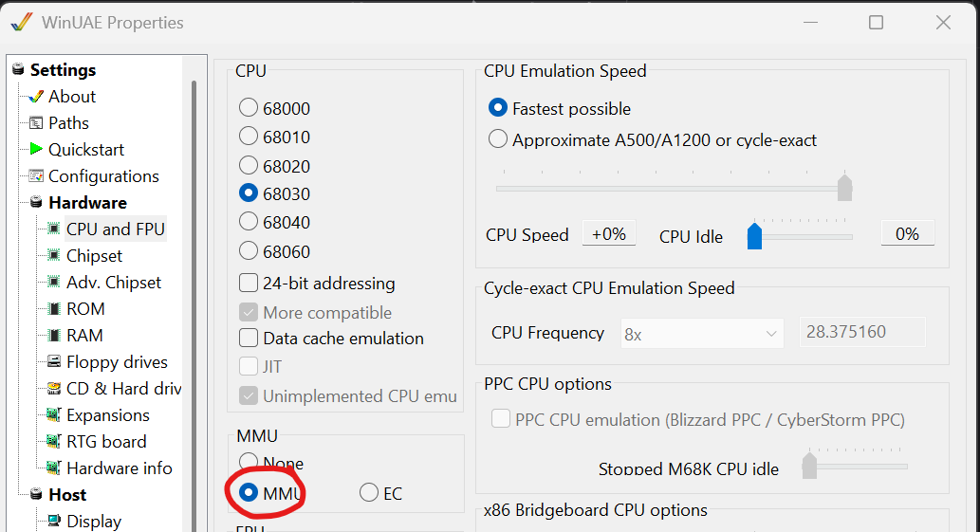Select Approximate A500/A1200 or cycle-exact
The height and width of the screenshot is (532, 980).
click(498, 139)
